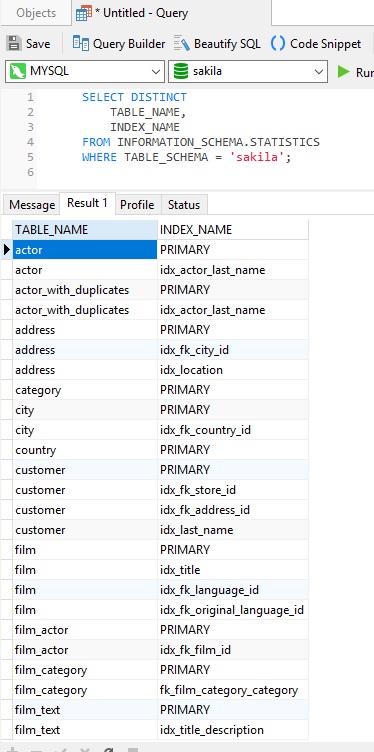The height and width of the screenshot is (752, 374).
Task: Select the idx_fk_city_id cell
Action: coord(233,350)
